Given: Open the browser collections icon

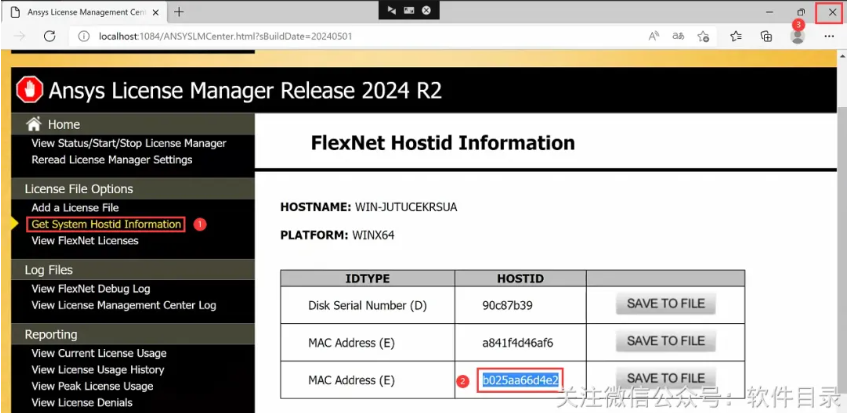Looking at the screenshot, I should click(x=767, y=36).
